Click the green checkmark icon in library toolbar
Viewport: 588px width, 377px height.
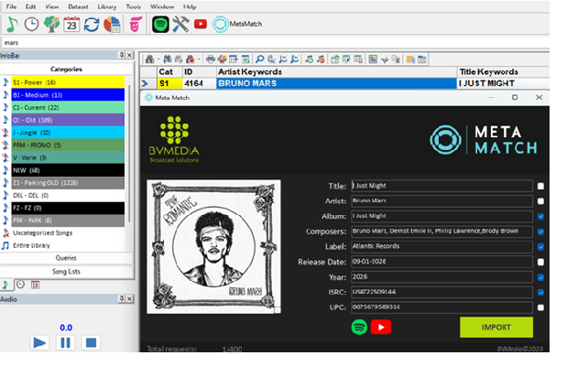[x=385, y=59]
